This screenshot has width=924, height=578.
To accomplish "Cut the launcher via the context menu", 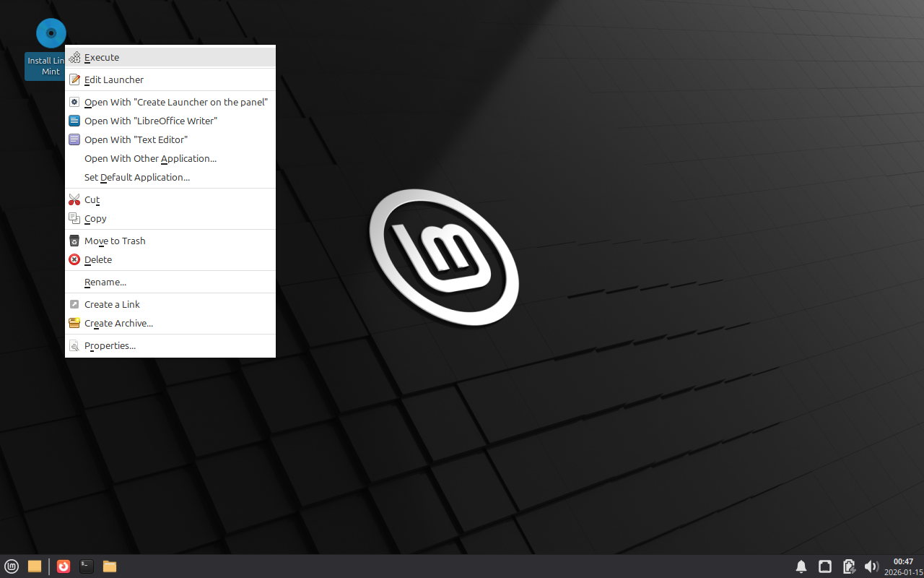I will (170, 199).
